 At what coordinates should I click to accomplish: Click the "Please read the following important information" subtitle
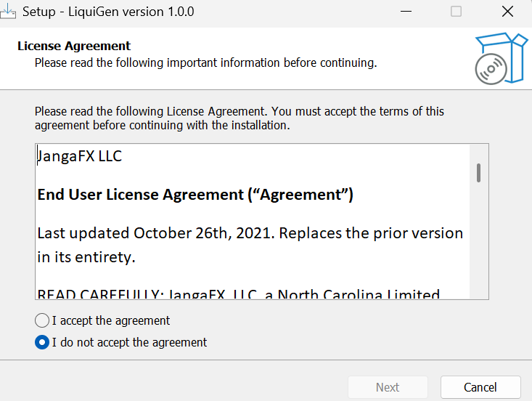tap(205, 62)
